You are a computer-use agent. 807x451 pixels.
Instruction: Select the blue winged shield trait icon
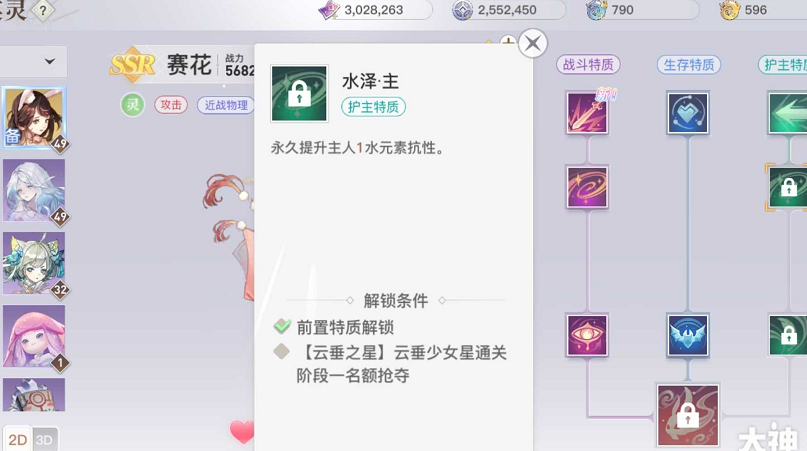click(x=688, y=335)
